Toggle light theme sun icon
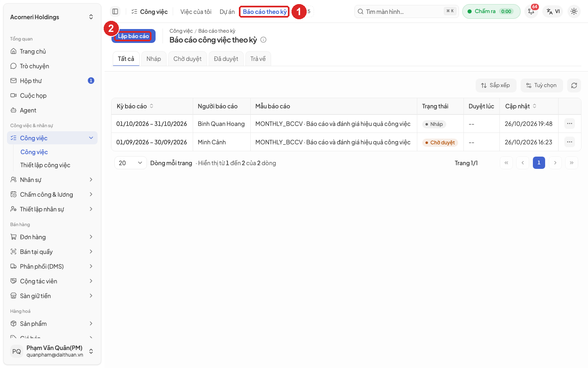This screenshot has height=368, width=588. tap(574, 11)
